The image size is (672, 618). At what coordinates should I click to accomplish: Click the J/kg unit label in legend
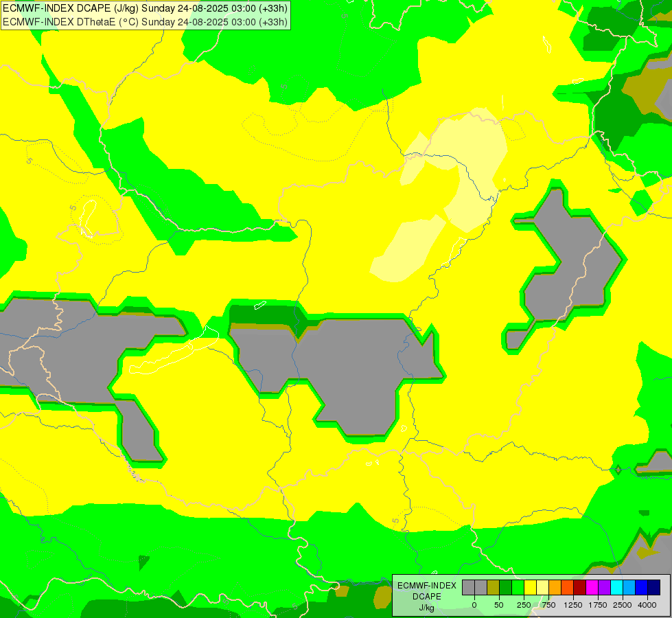coord(426,608)
